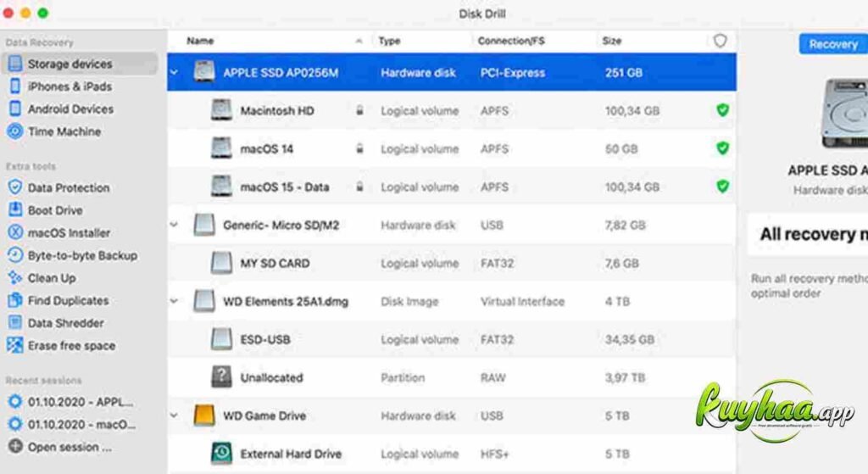Click the large disk thumbnail in details panel
The width and height of the screenshot is (868, 474).
click(x=845, y=114)
